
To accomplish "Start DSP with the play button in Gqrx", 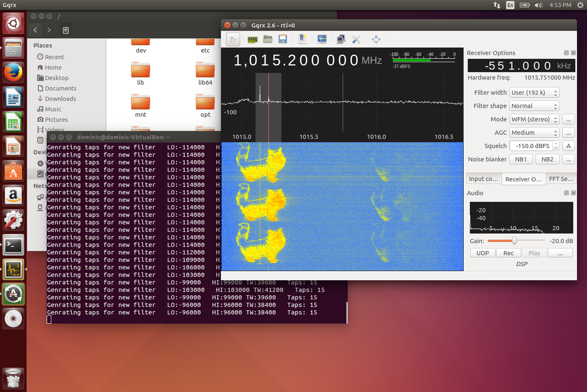I will click(x=233, y=40).
